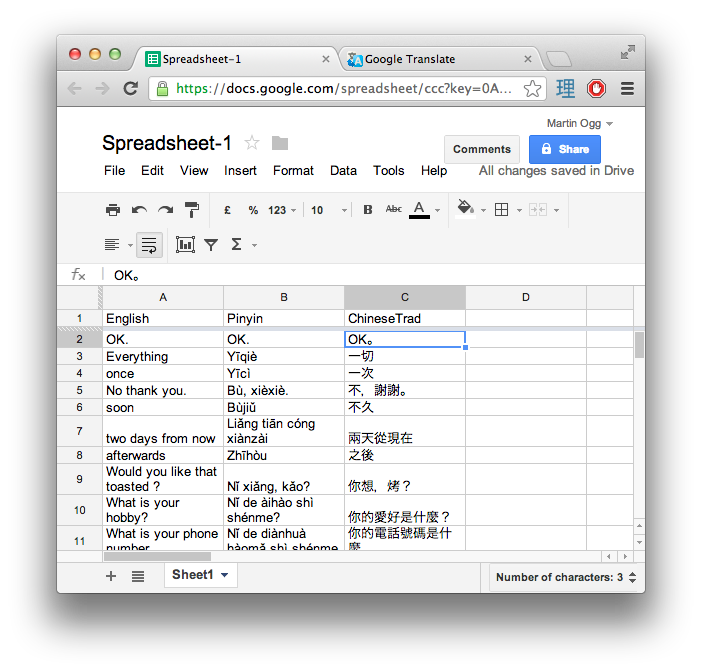
Task: Format as percent with % icon
Action: point(253,210)
